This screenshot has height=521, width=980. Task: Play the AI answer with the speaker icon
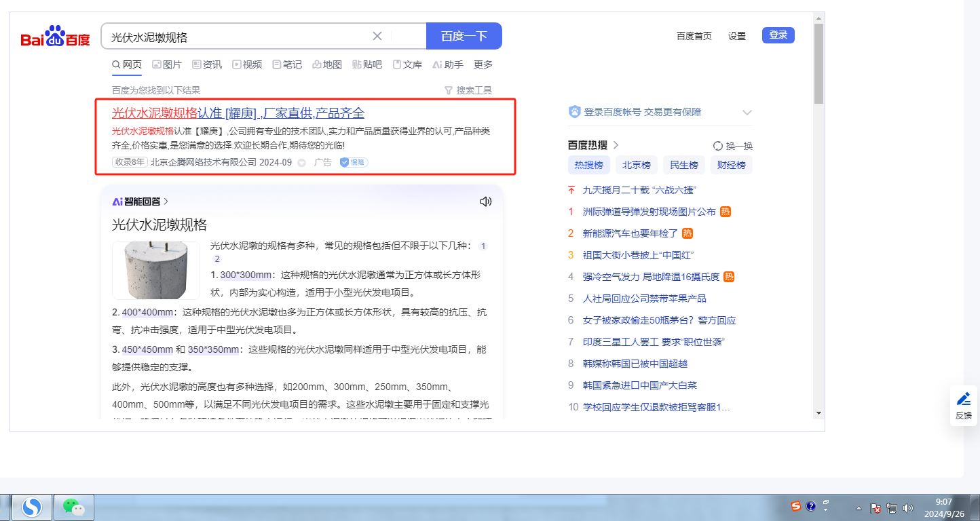click(485, 201)
